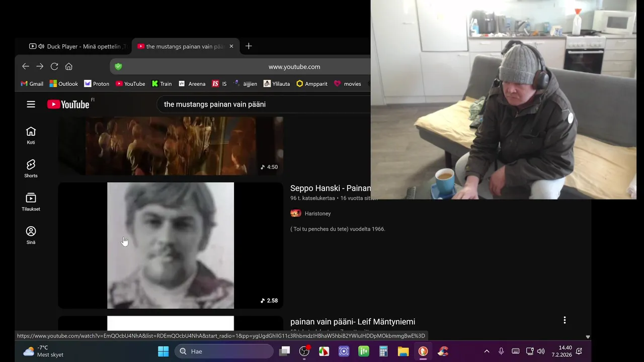
Task: Open Shorts in the sidebar
Action: (x=31, y=169)
